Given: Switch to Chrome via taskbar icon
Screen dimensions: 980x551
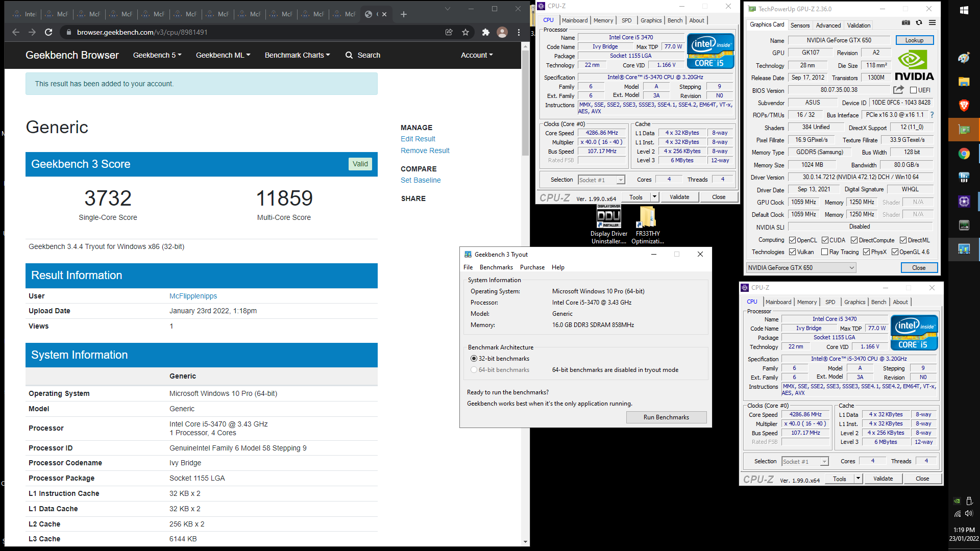Looking at the screenshot, I should tap(964, 154).
